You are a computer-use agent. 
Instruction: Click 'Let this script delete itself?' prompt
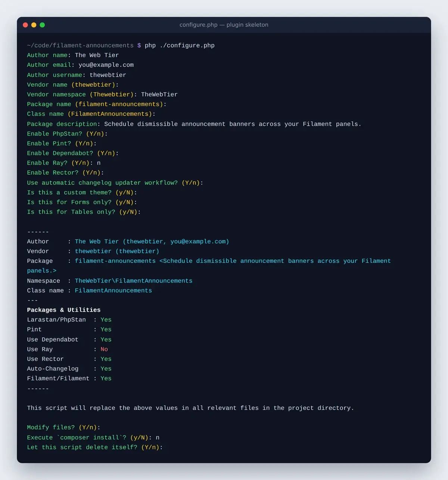click(95, 447)
